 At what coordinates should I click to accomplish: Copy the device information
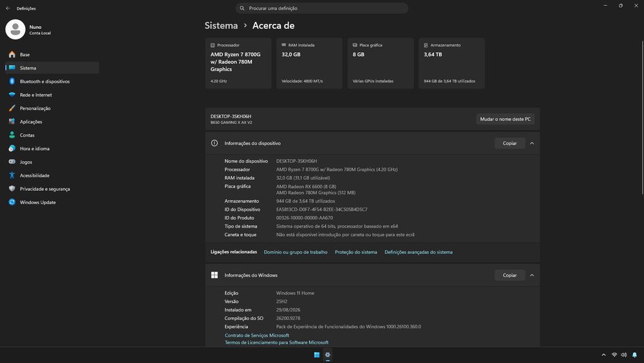pos(509,143)
